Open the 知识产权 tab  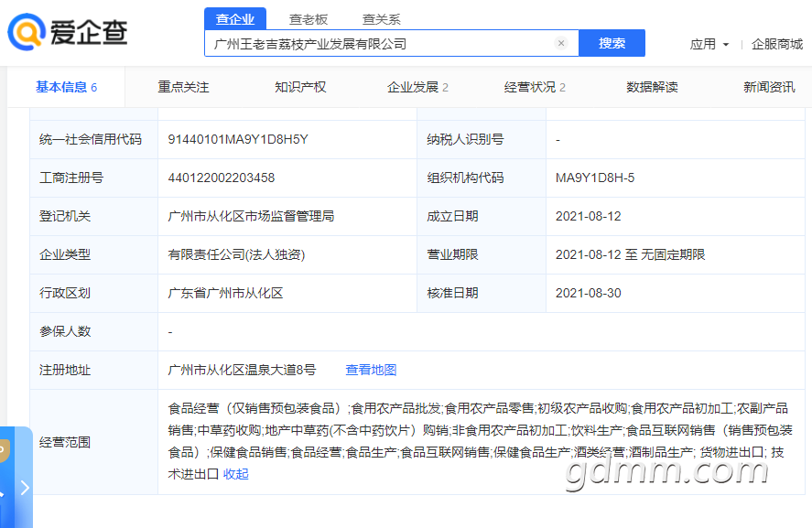300,87
